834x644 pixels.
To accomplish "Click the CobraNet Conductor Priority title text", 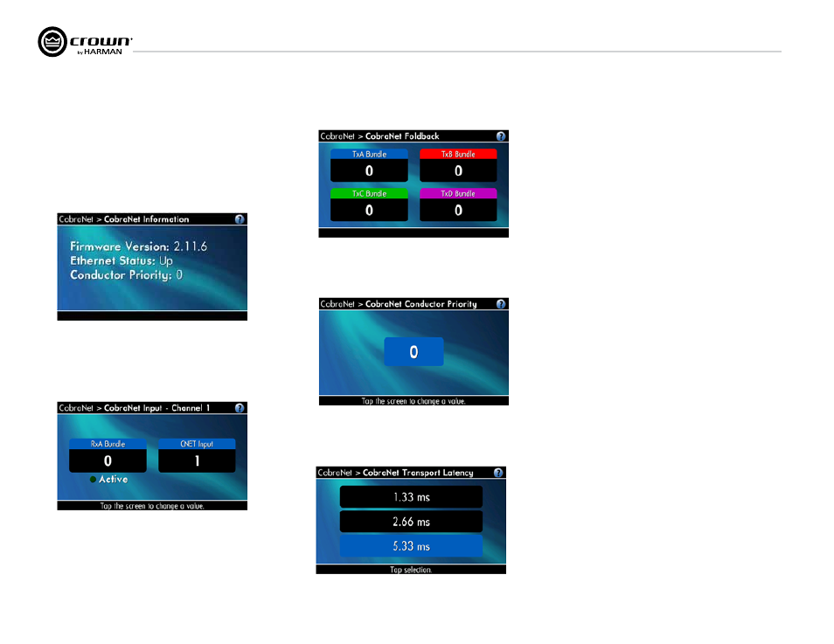I will point(420,304).
